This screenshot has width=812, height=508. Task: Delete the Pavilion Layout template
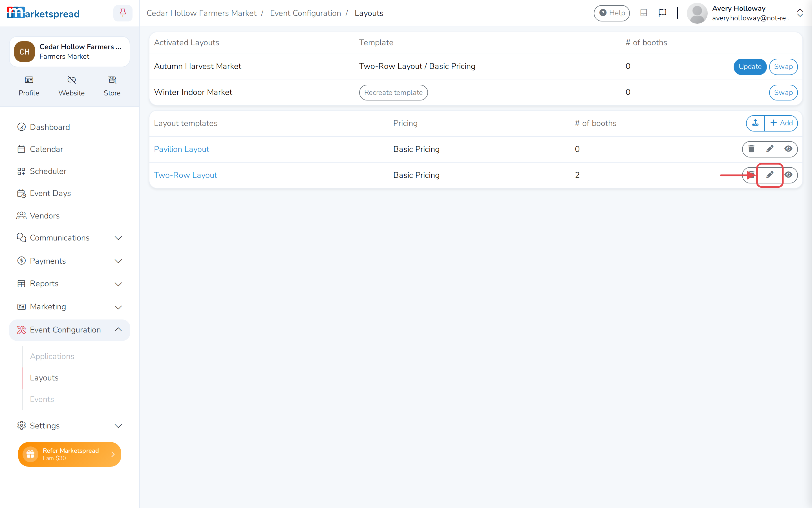pos(751,149)
